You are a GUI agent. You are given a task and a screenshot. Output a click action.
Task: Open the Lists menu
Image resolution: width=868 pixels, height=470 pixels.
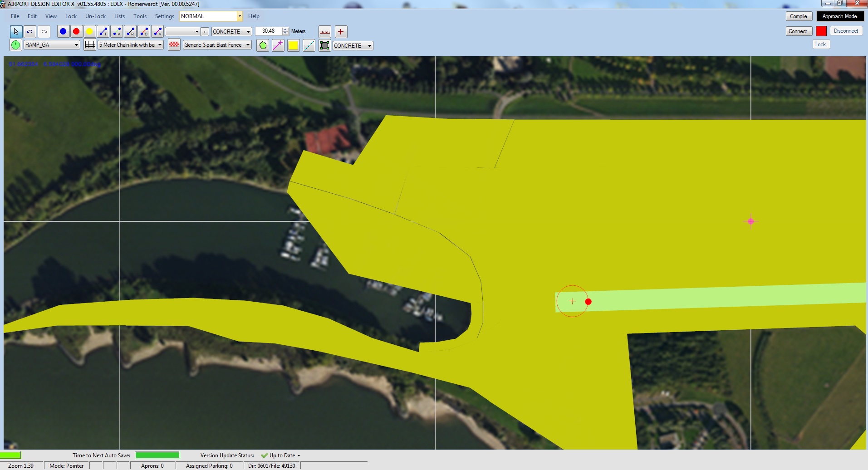pyautogui.click(x=119, y=16)
